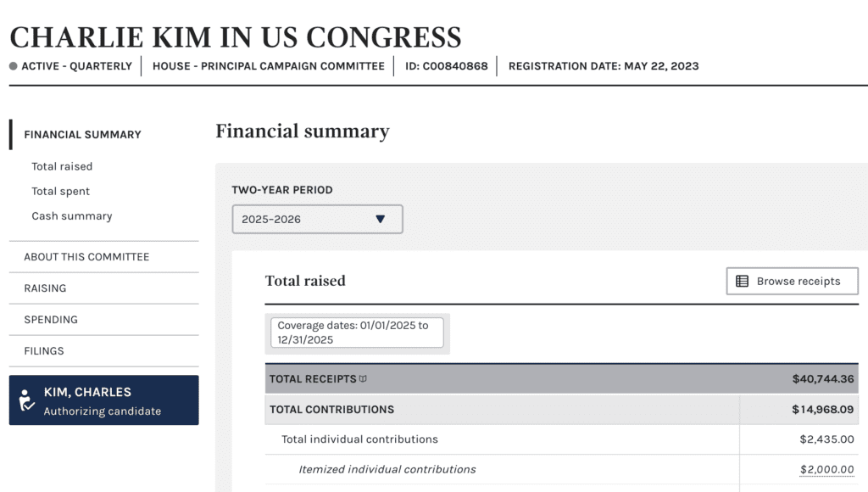Click the Charlie Kim in US Congress heading
Viewport: 868px width, 492px height.
coord(236,36)
